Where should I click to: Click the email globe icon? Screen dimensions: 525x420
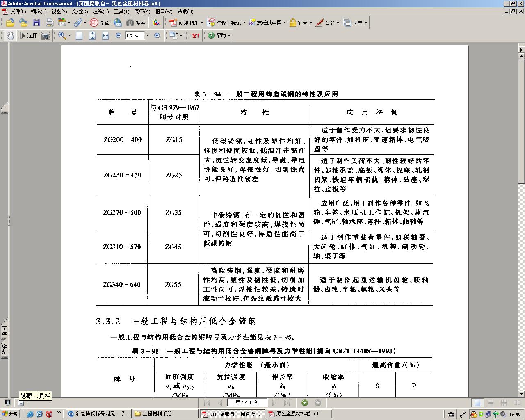click(x=118, y=23)
